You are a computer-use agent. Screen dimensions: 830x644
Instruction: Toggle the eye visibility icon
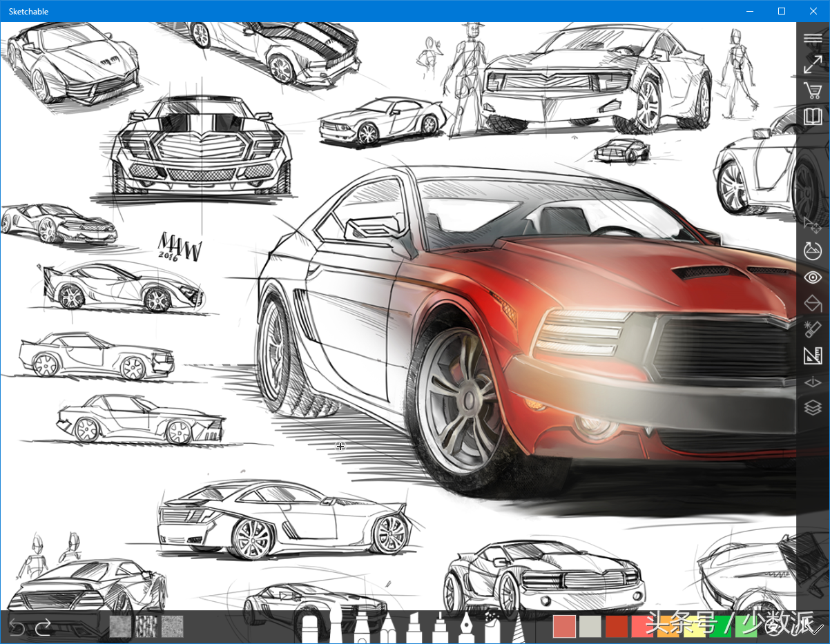813,277
